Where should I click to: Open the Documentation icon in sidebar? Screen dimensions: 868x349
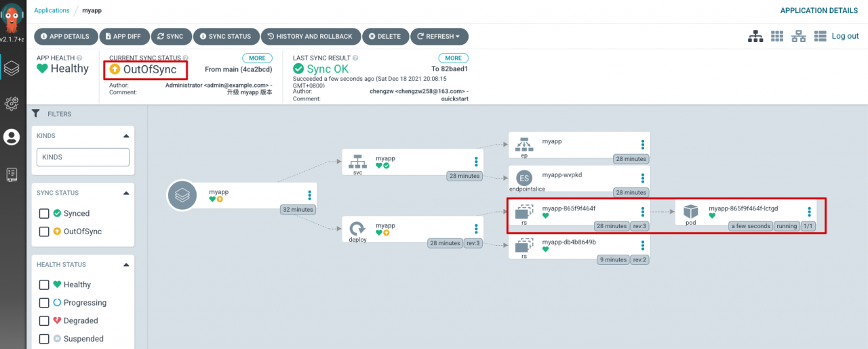(11, 174)
